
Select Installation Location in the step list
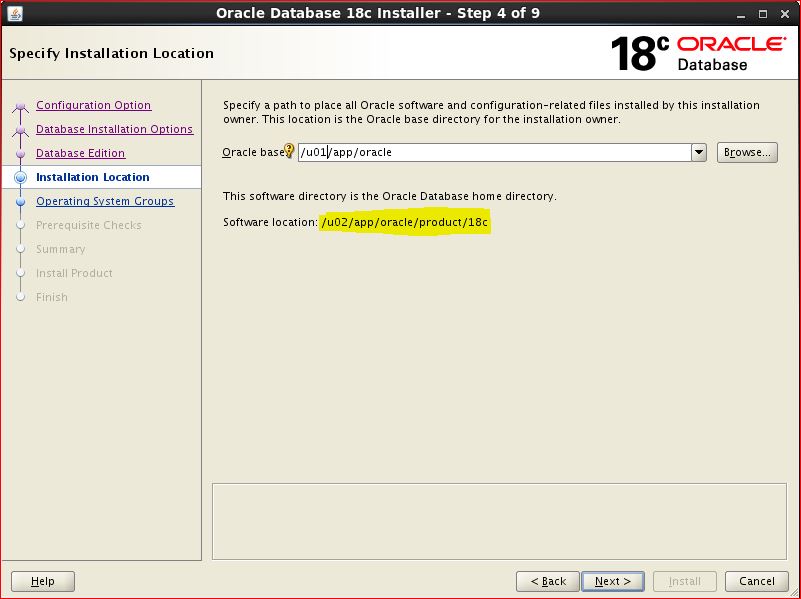[92, 177]
